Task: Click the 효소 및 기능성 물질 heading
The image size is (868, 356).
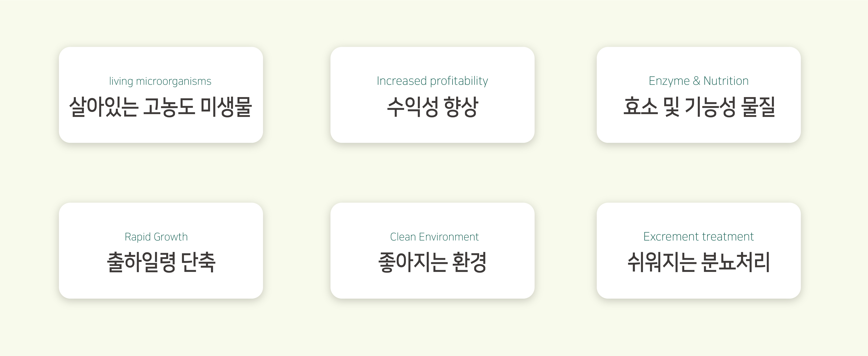Action: coord(699,107)
